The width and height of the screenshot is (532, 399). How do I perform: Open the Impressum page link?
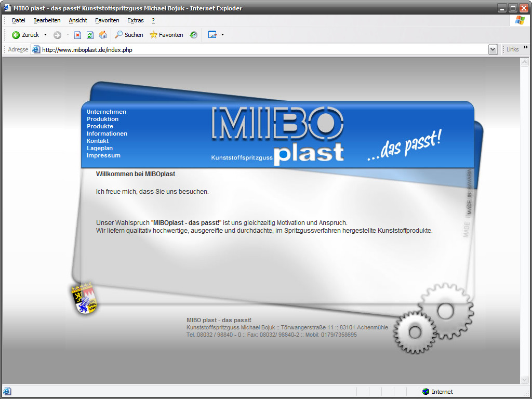103,155
